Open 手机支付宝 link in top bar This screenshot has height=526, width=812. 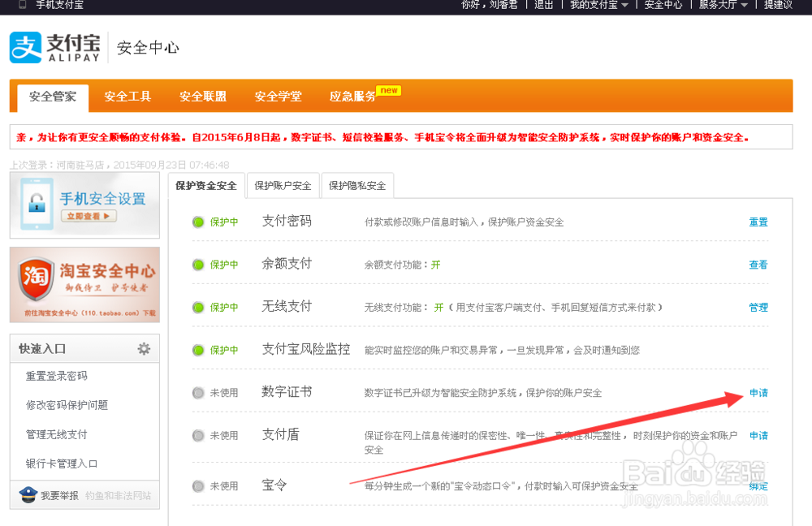(x=59, y=5)
